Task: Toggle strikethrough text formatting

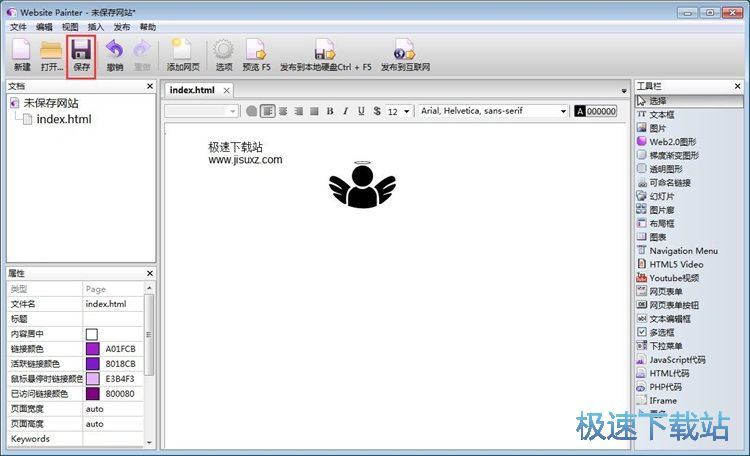Action: pyautogui.click(x=377, y=111)
